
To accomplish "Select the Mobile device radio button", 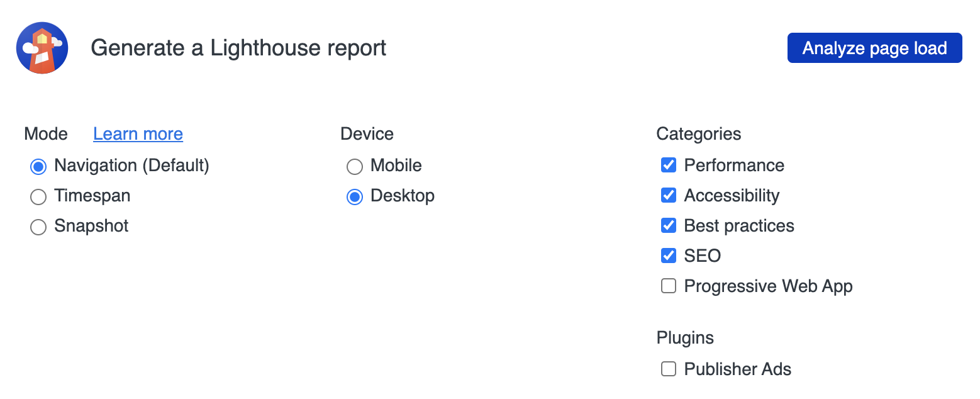I will click(355, 166).
